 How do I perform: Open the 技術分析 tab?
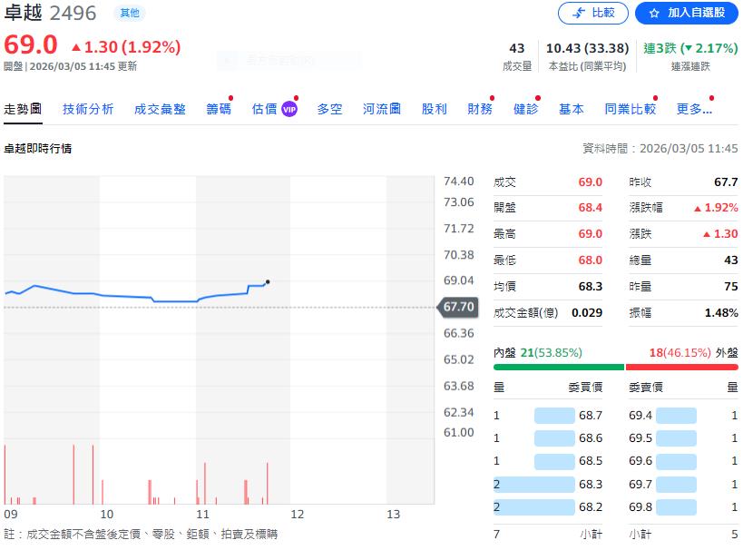pyautogui.click(x=88, y=109)
